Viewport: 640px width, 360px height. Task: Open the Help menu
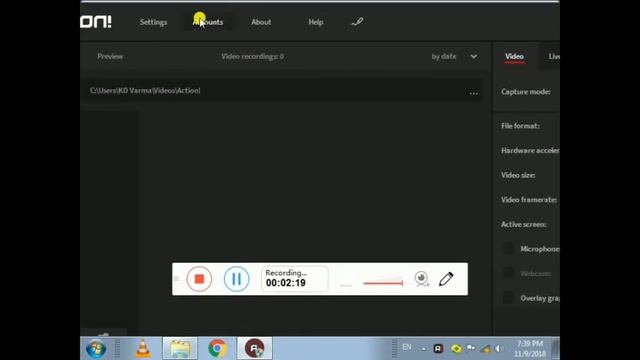point(316,22)
